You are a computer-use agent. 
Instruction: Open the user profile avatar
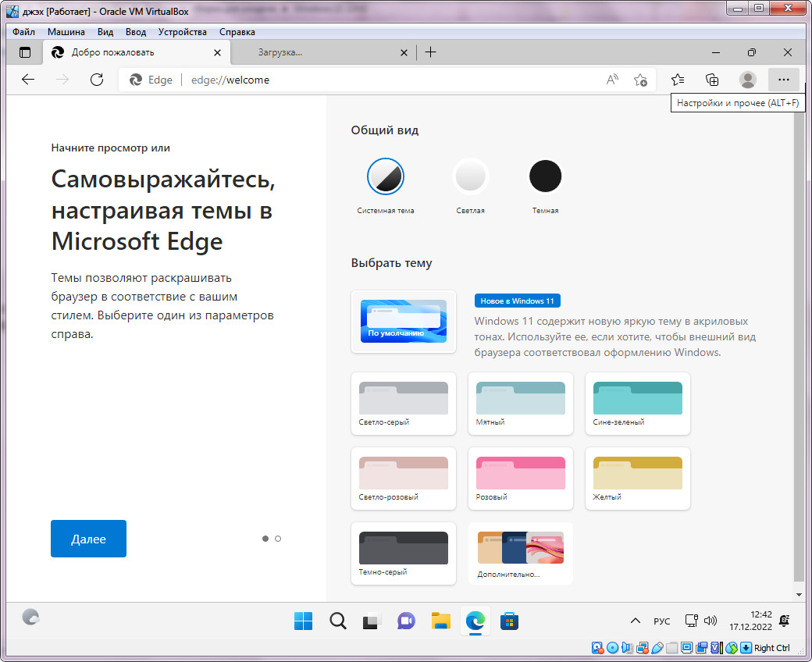[x=748, y=80]
